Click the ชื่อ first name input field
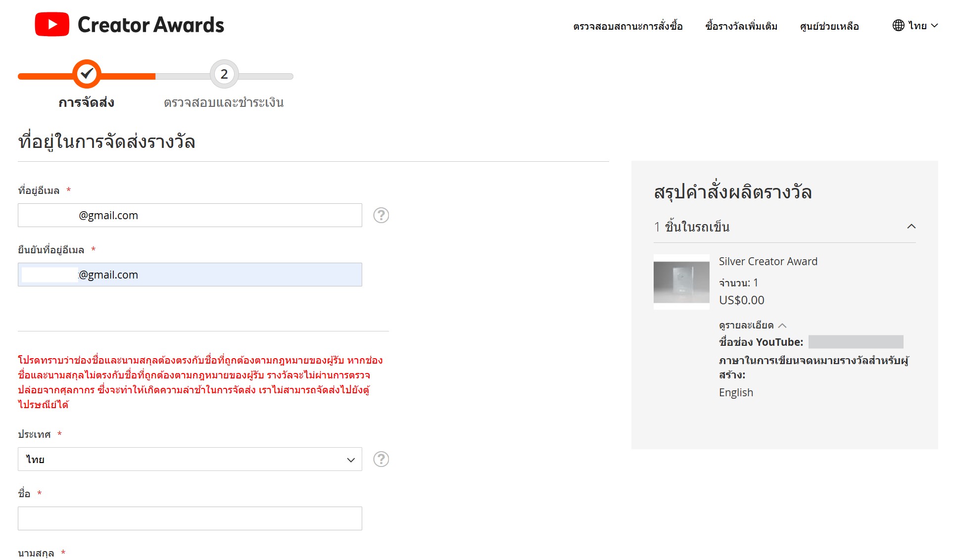 (190, 518)
